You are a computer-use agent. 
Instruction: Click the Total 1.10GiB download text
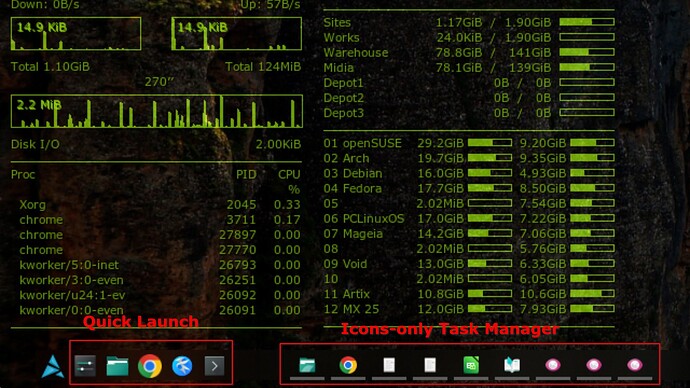[50, 67]
